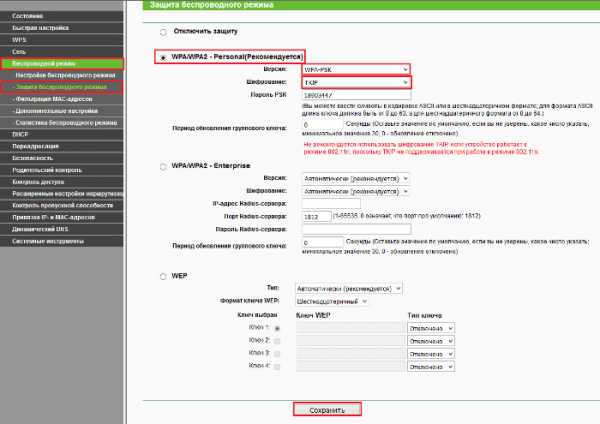600x424 pixels.
Task: Open the WPS sidebar menu item
Action: pyautogui.click(x=20, y=39)
